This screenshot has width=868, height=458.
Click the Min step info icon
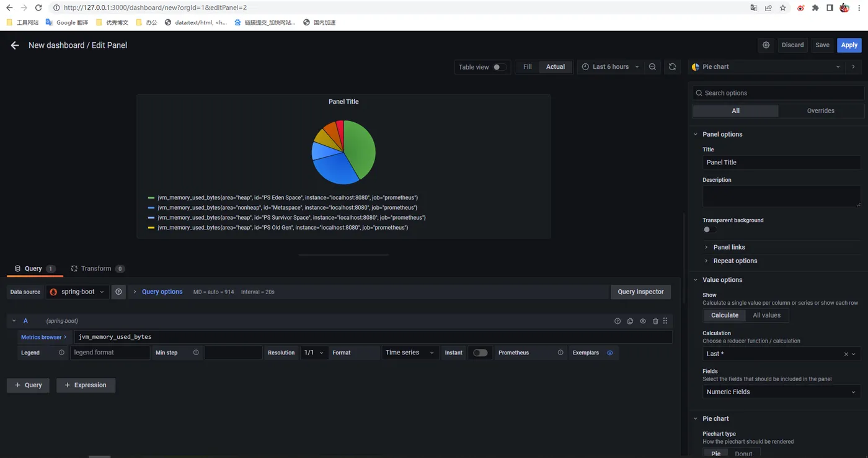196,352
